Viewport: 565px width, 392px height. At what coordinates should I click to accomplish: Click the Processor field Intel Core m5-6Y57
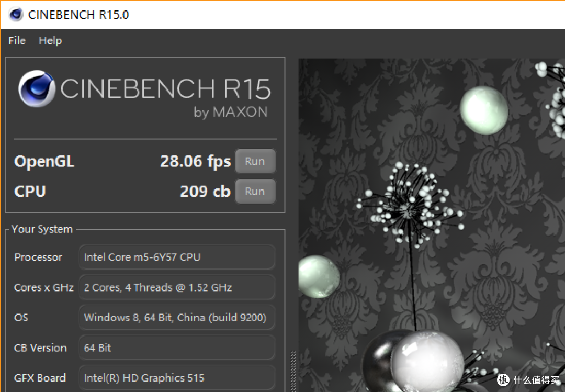tap(177, 257)
